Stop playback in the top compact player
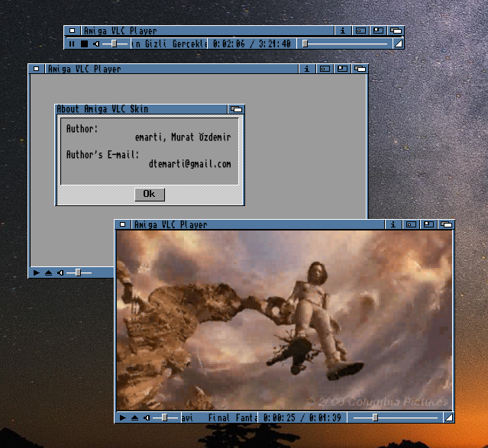This screenshot has height=448, width=488. click(x=84, y=44)
